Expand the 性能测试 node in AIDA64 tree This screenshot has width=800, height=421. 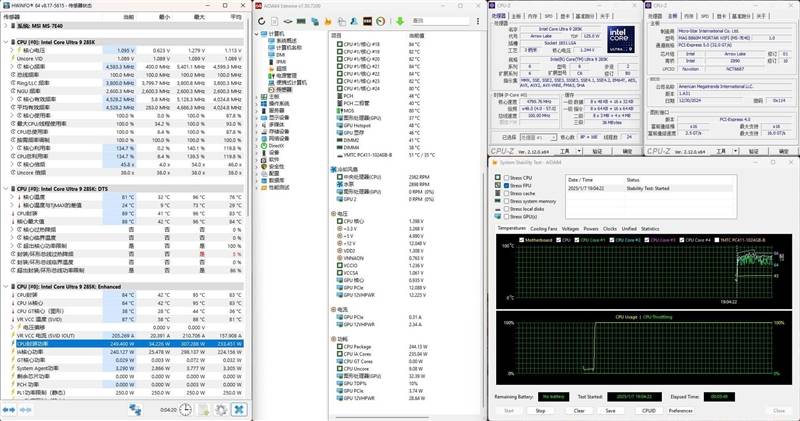pyautogui.click(x=257, y=188)
